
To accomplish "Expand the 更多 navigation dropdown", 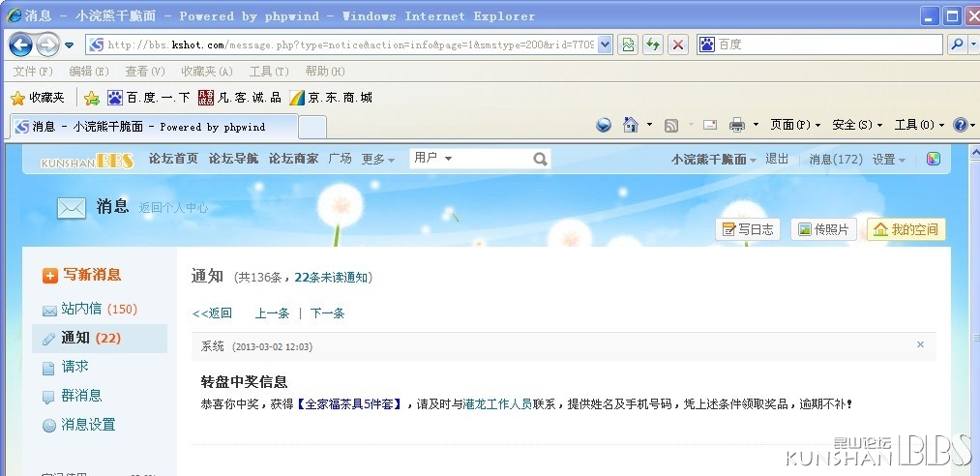I will tap(378, 160).
